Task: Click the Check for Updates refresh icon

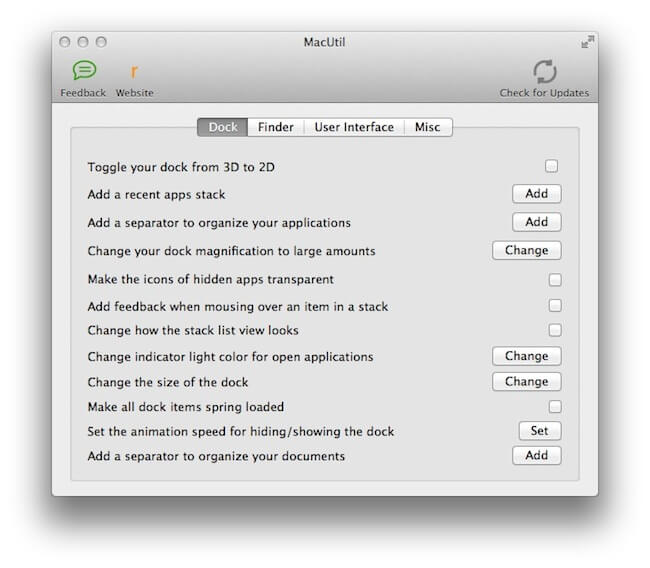Action: coord(544,71)
